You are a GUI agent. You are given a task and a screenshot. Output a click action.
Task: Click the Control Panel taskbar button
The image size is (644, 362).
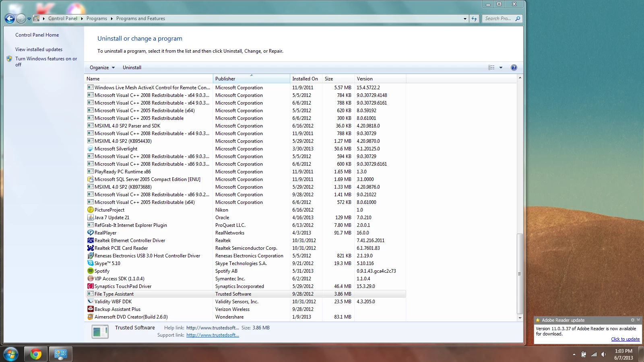coord(60,354)
